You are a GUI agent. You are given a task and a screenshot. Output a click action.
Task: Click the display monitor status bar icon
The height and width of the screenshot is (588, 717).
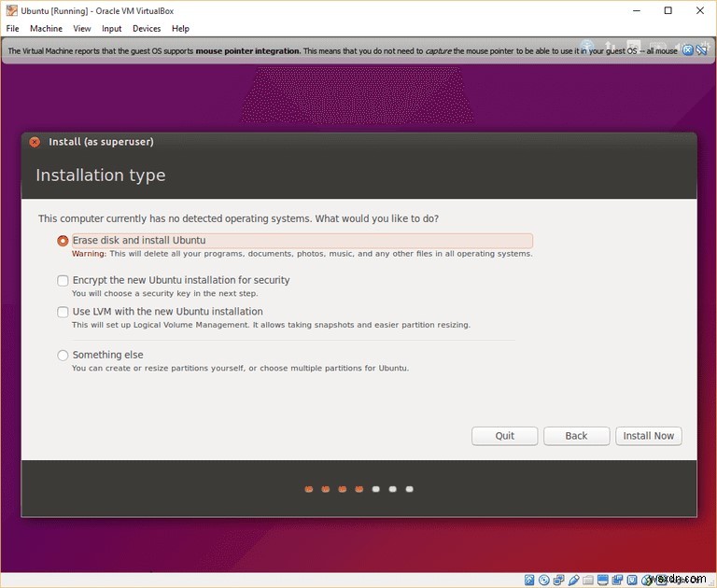pyautogui.click(x=603, y=581)
